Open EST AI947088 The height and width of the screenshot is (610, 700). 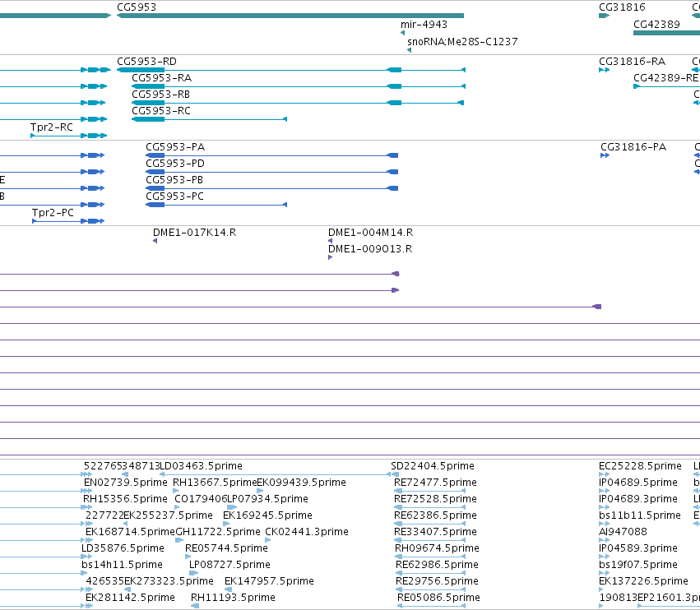(x=623, y=532)
